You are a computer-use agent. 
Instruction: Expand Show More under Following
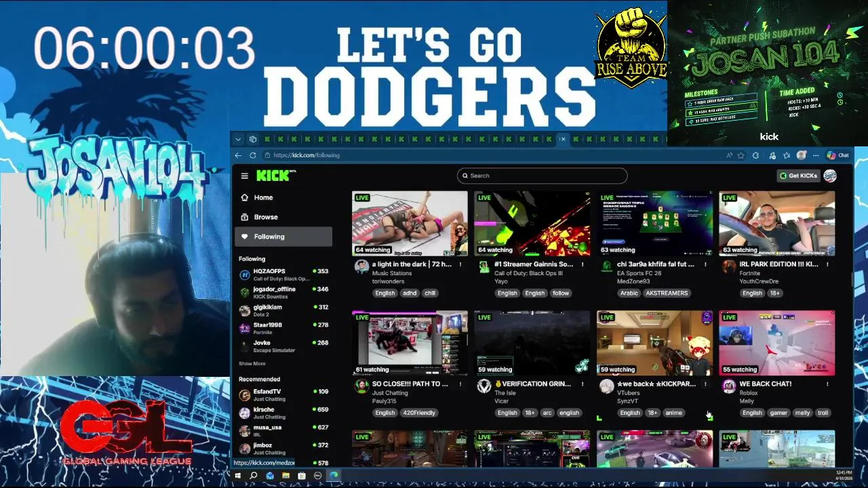(252, 364)
